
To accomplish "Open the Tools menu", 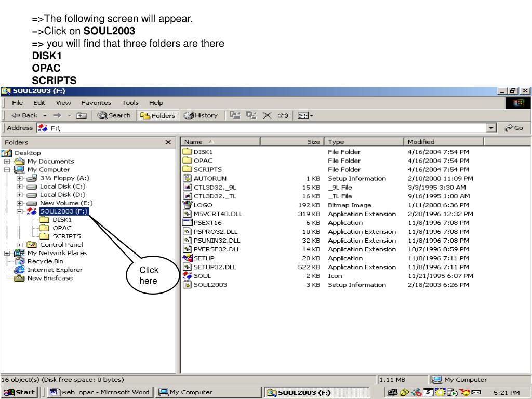I will pyautogui.click(x=130, y=103).
